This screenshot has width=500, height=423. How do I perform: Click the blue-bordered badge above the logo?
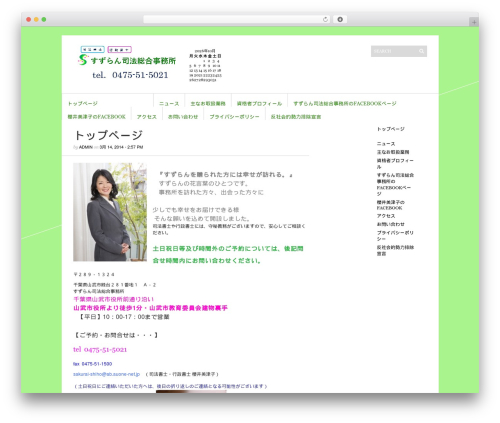coord(93,50)
